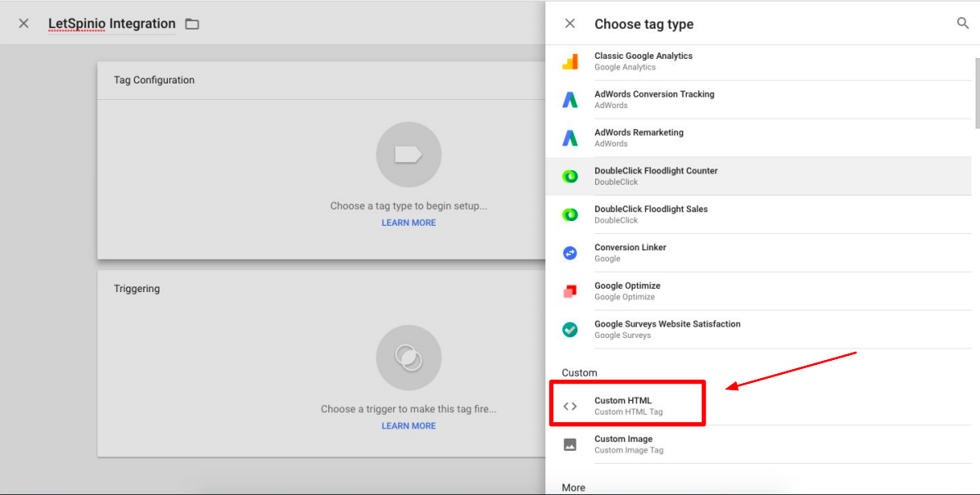Click the DoubleClick Floodlight Counter icon
980x495 pixels.
click(x=570, y=176)
